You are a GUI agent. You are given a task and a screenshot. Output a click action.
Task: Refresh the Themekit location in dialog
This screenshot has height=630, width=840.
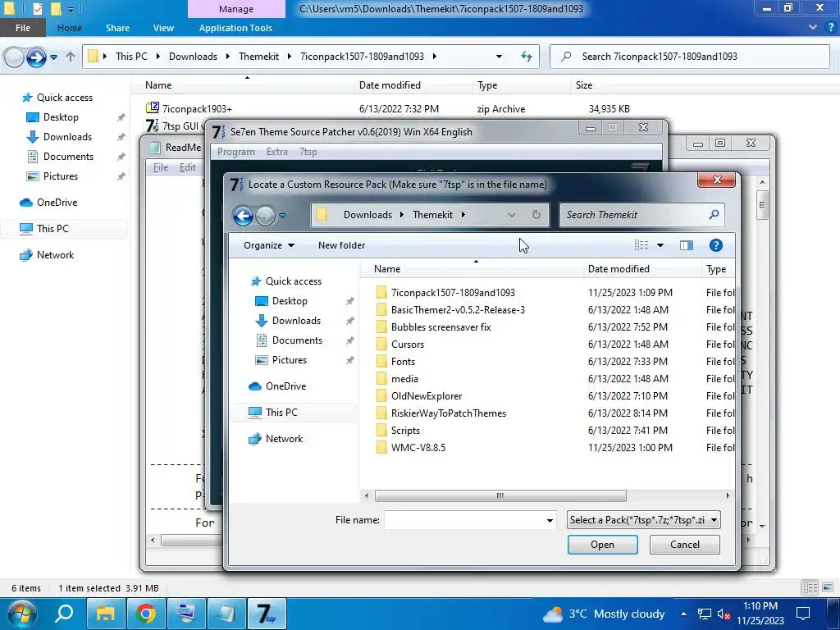coord(536,215)
